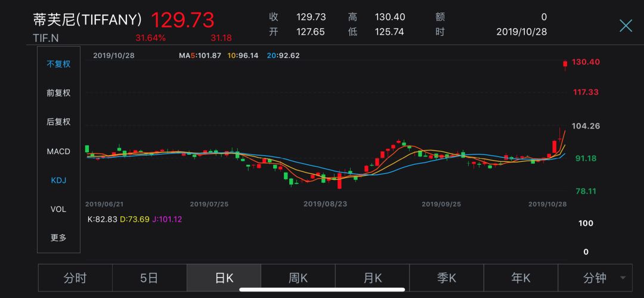Click the MA 20:92.62 indicator label
This screenshot has height=298, width=644.
pyautogui.click(x=283, y=55)
